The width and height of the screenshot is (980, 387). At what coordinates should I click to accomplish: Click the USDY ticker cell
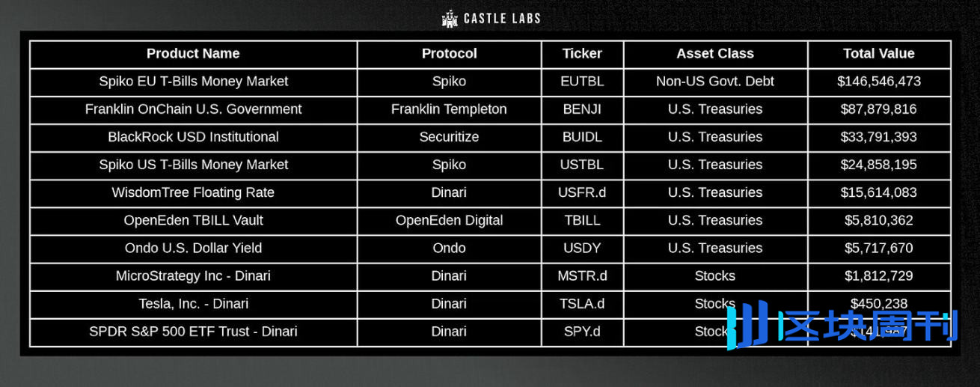click(x=582, y=249)
